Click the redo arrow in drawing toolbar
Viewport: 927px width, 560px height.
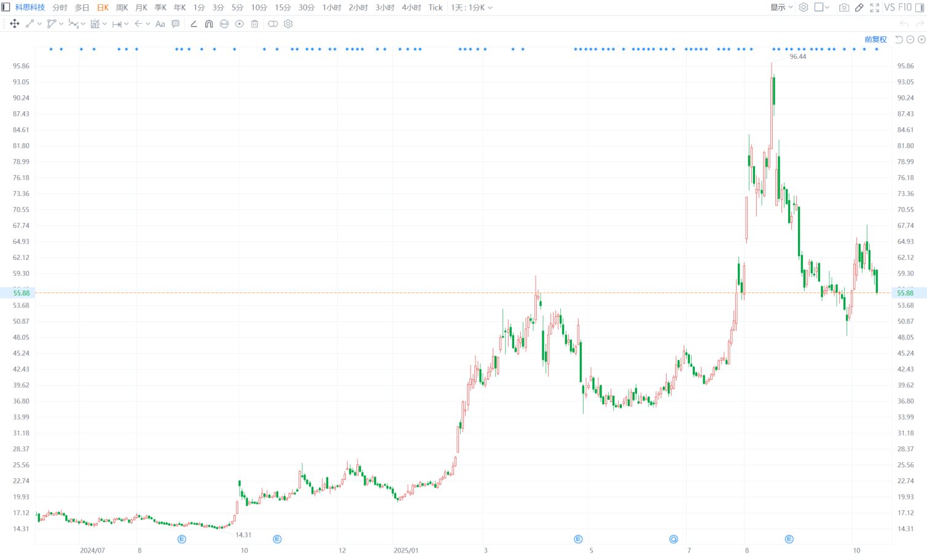tap(920, 24)
